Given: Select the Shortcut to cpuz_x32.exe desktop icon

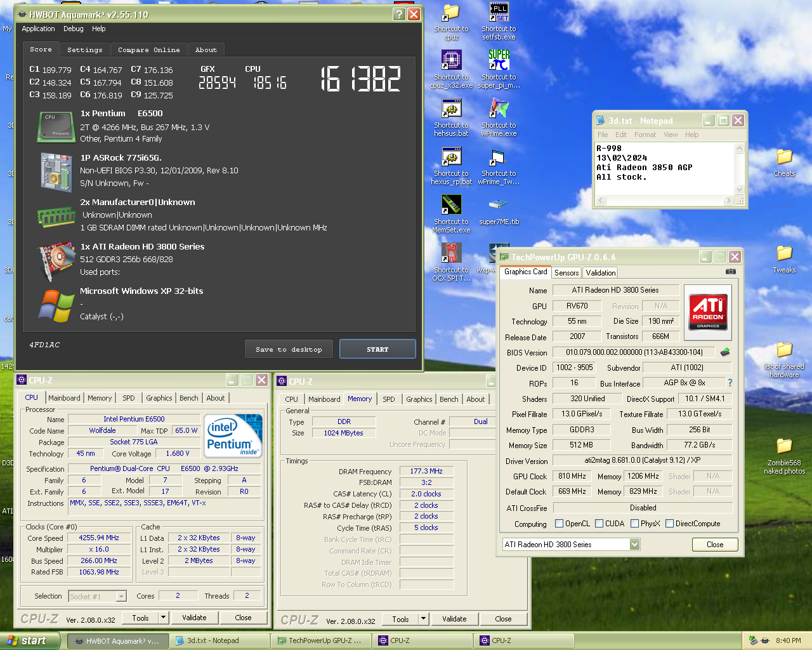Looking at the screenshot, I should click(x=451, y=69).
